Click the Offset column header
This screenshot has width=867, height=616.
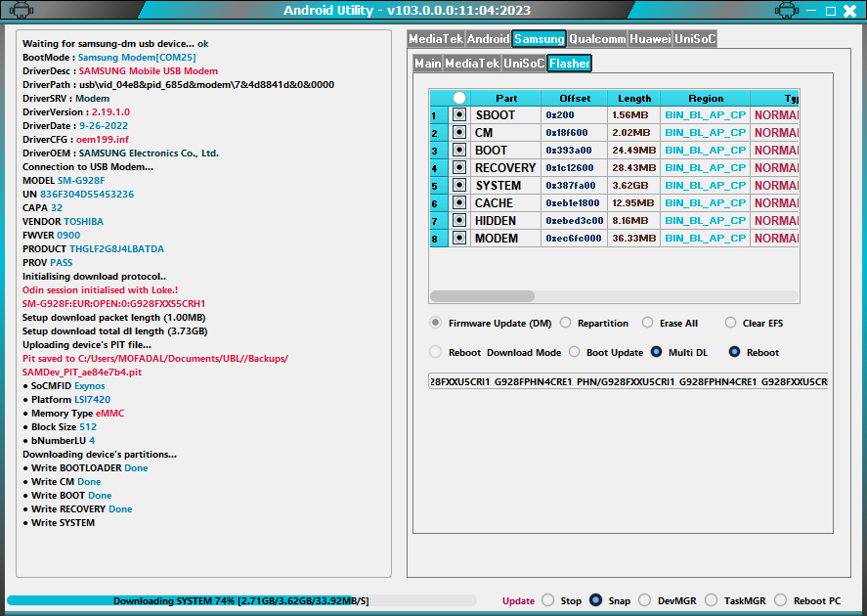click(575, 98)
